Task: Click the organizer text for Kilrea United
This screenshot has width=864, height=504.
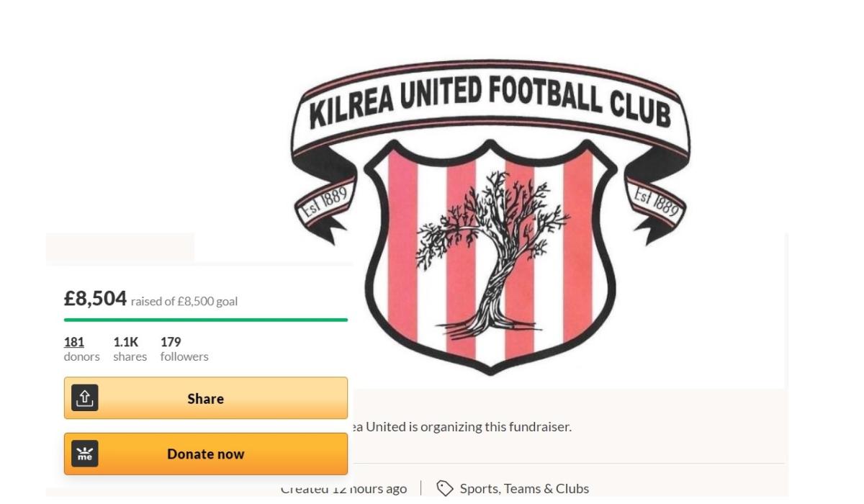Action: [x=461, y=426]
